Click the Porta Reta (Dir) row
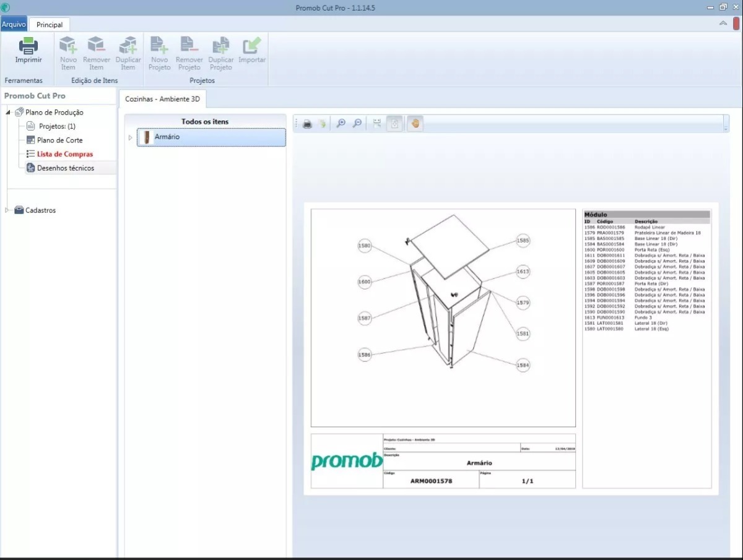 click(647, 283)
